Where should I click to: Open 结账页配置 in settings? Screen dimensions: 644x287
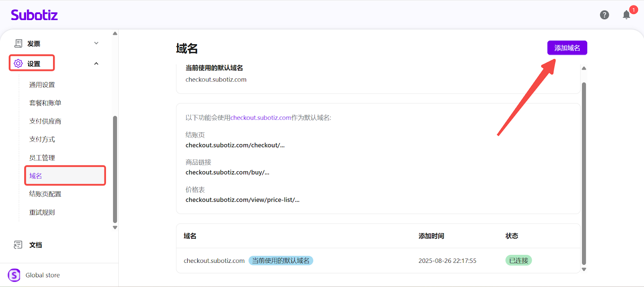[x=45, y=194]
